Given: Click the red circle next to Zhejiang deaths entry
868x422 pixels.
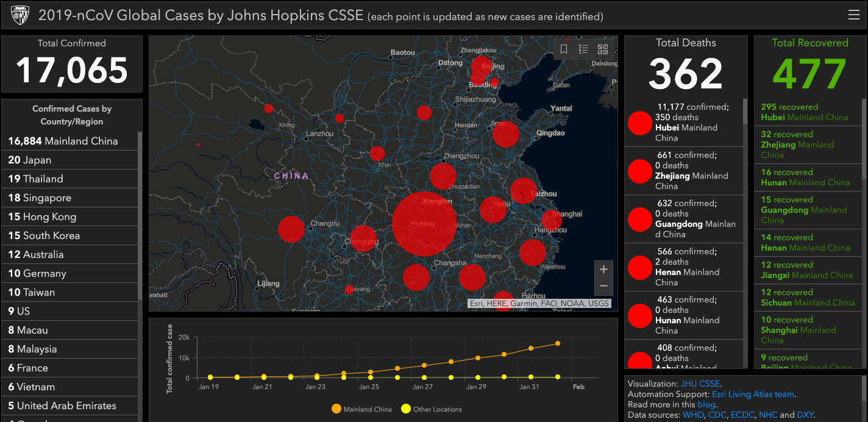Looking at the screenshot, I should point(640,171).
